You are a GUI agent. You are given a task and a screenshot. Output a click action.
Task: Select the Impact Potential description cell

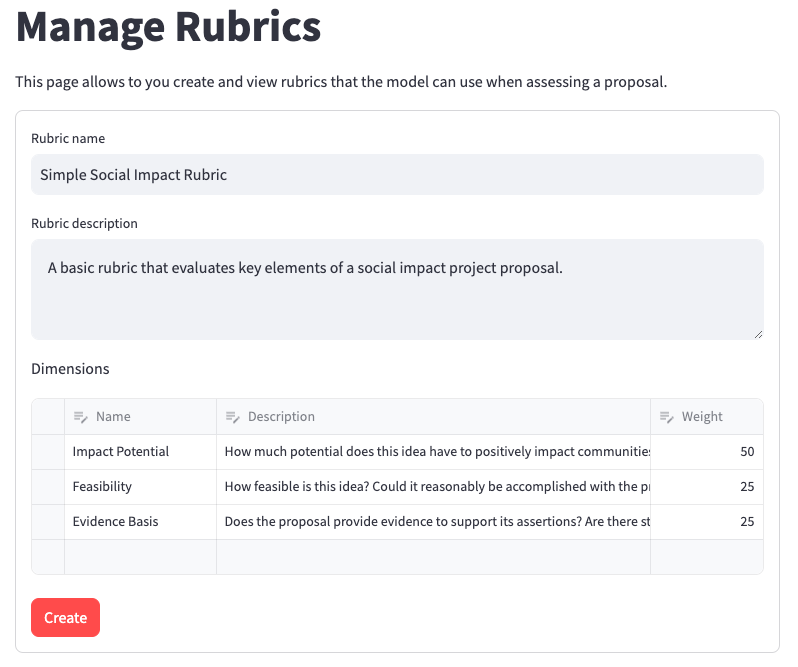(x=433, y=452)
